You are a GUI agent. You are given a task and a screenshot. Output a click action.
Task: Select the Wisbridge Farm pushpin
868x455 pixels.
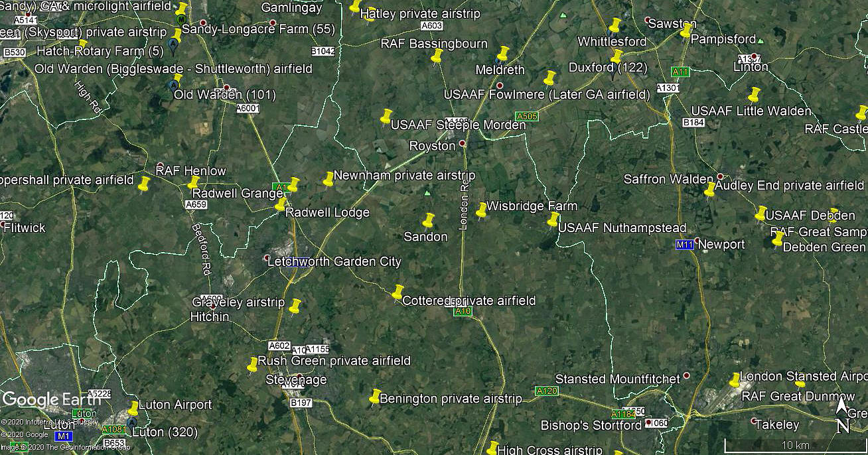coord(481,211)
